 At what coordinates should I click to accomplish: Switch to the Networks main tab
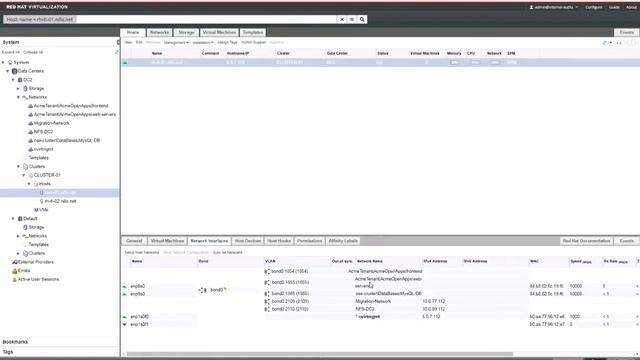159,32
